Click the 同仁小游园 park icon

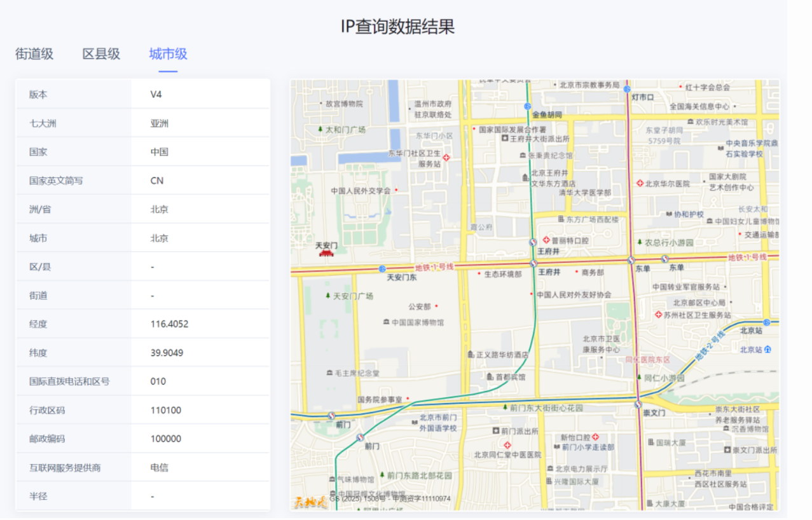639,377
